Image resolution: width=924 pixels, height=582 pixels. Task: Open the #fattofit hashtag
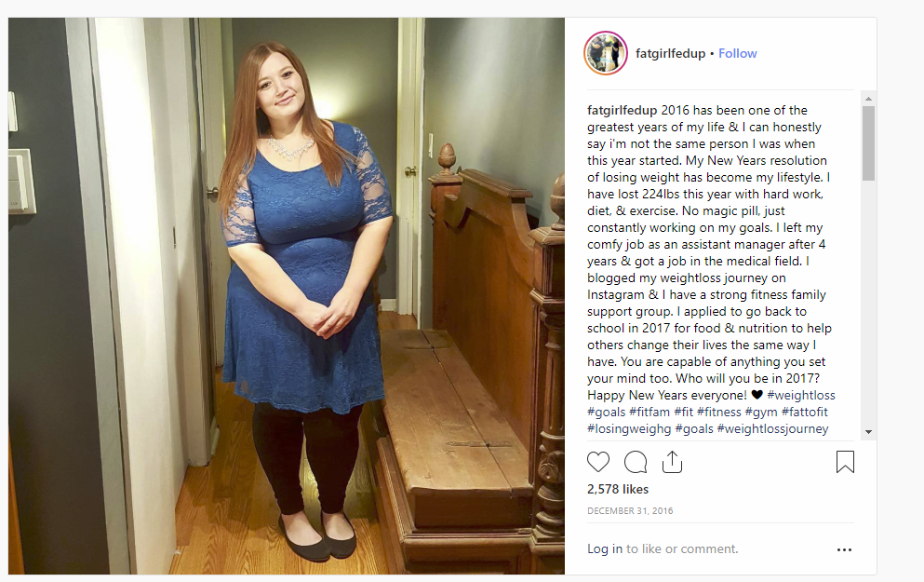point(804,412)
